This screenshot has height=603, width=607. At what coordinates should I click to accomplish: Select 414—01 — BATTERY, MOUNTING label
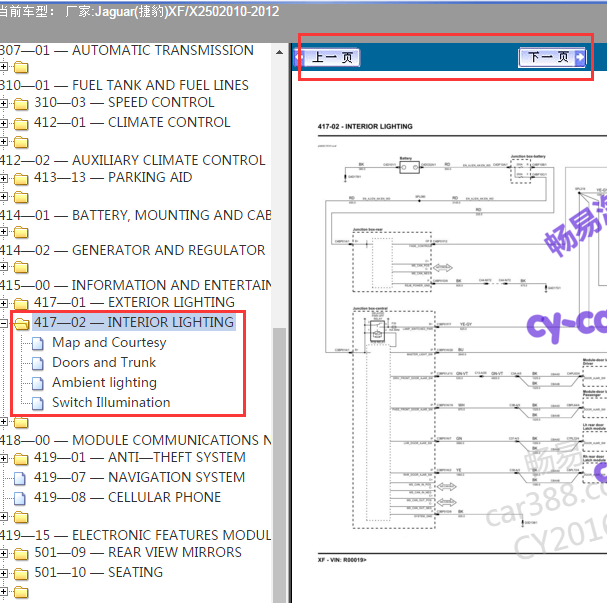tap(135, 215)
